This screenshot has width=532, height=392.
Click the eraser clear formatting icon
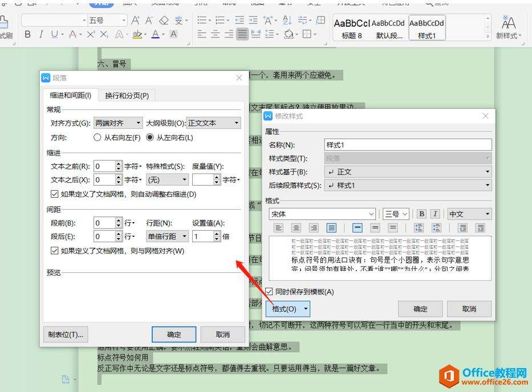click(164, 21)
